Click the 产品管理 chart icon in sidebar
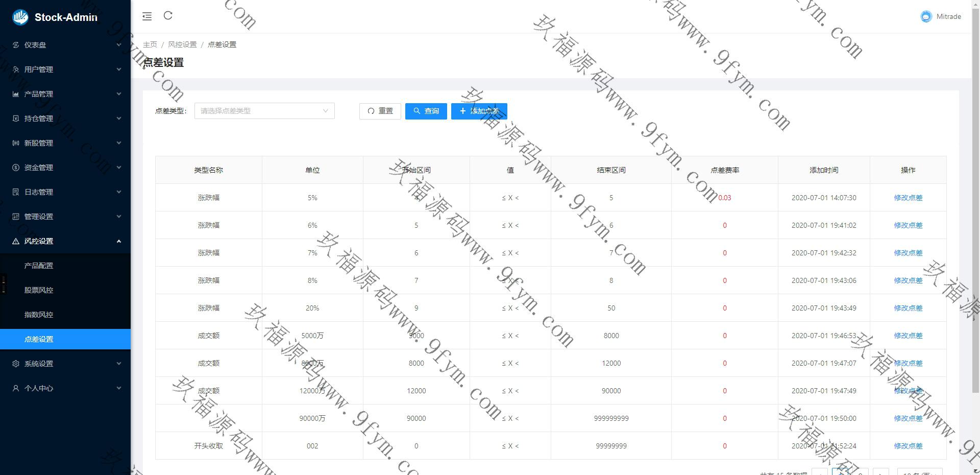Image resolution: width=980 pixels, height=475 pixels. [16, 94]
